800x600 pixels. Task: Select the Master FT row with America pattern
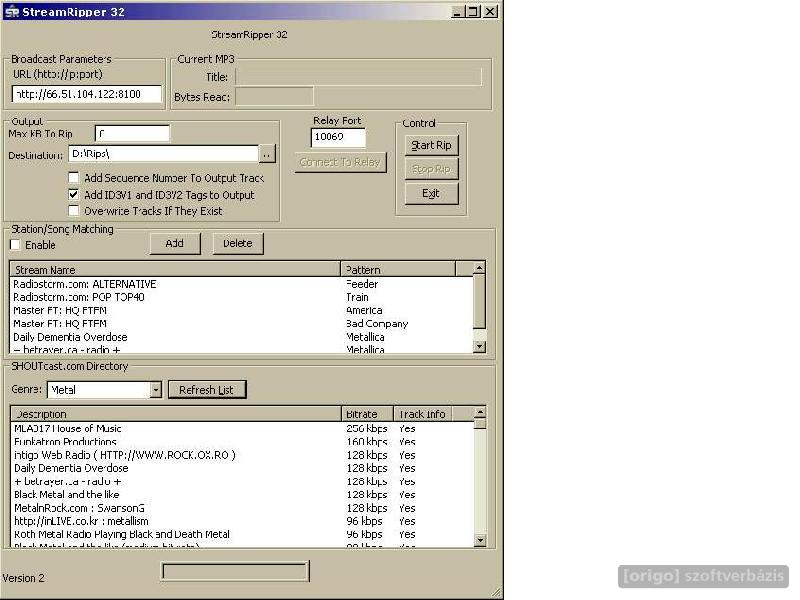point(241,311)
